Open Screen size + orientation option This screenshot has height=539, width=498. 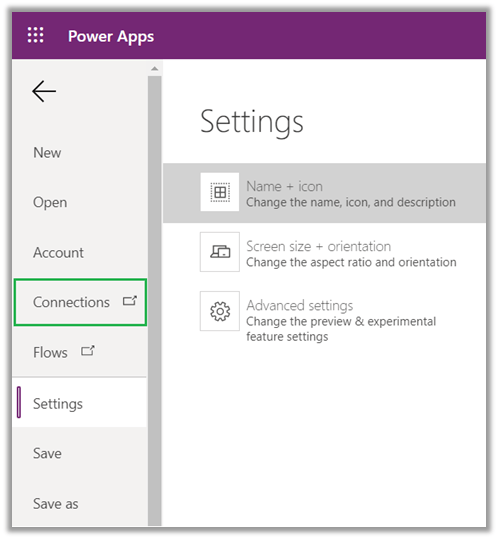[x=324, y=253]
